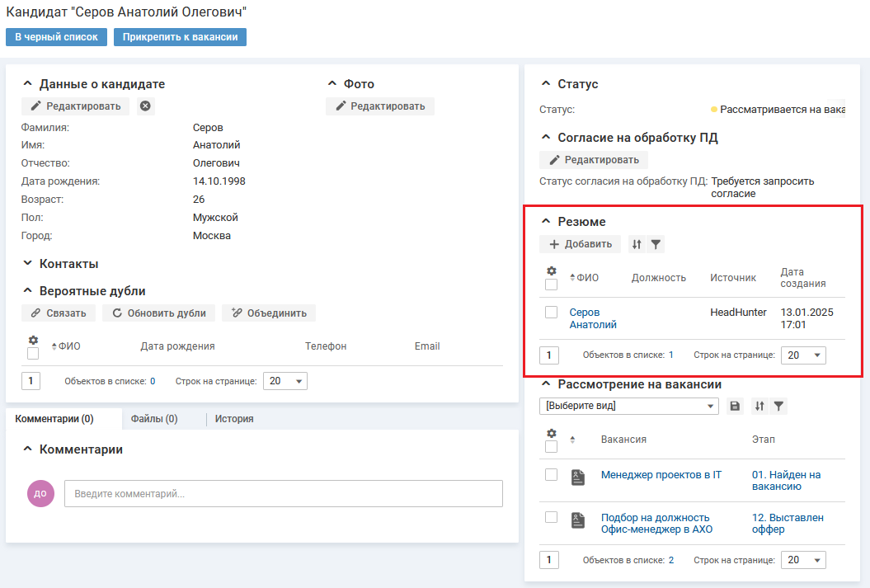Click filter icon in Рассмотрение на вакансии
This screenshot has width=870, height=588.
(778, 406)
